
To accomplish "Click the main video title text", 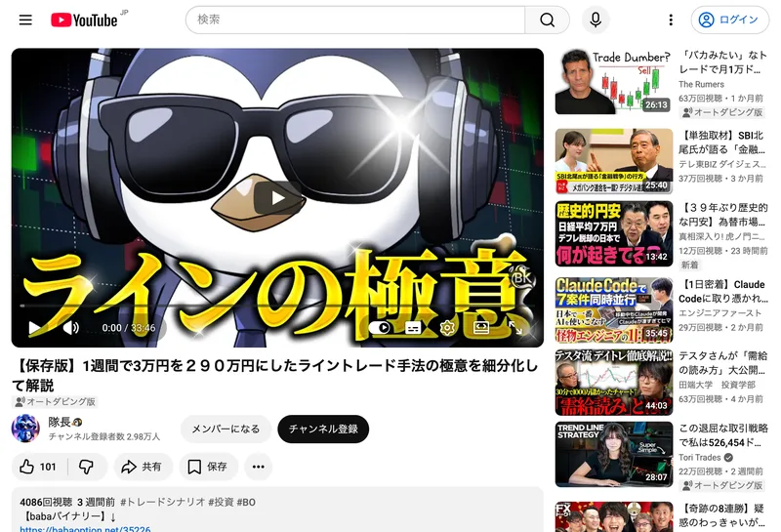I will (275, 375).
